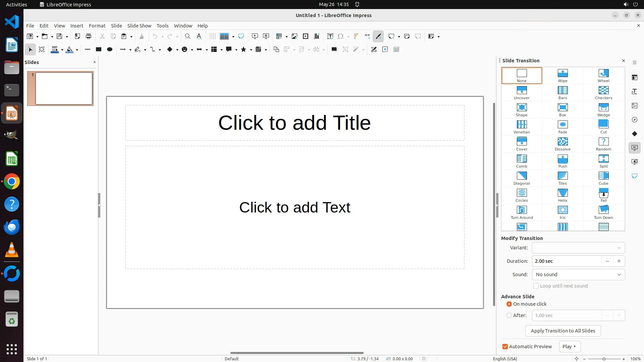The height and width of the screenshot is (362, 644).
Task: Open the sidebar Properties panel icon
Action: pos(634,77)
